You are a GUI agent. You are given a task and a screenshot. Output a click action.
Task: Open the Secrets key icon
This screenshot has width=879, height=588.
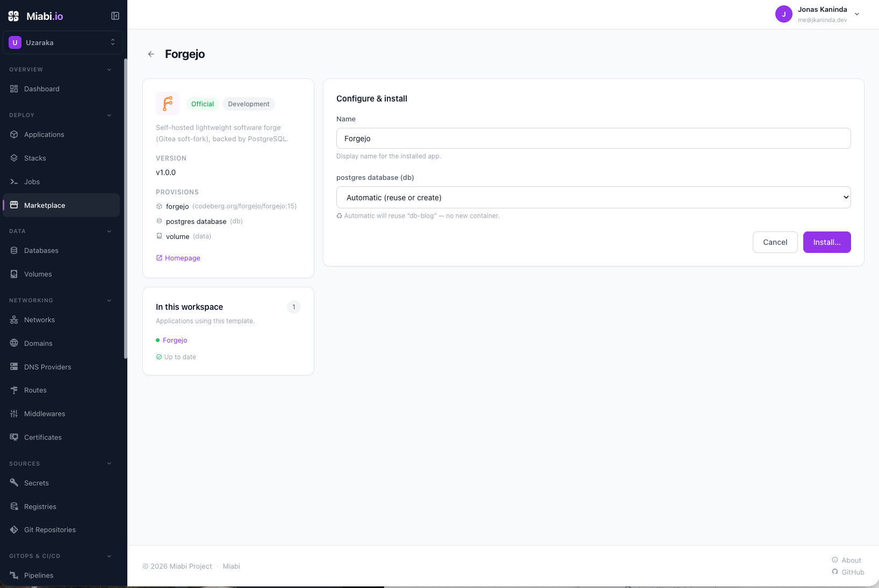(x=14, y=483)
